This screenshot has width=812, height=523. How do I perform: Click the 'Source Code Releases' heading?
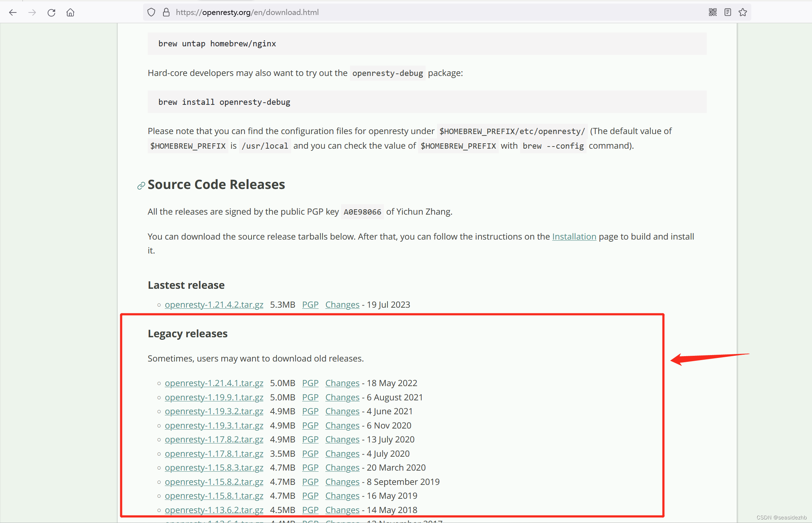tap(216, 185)
